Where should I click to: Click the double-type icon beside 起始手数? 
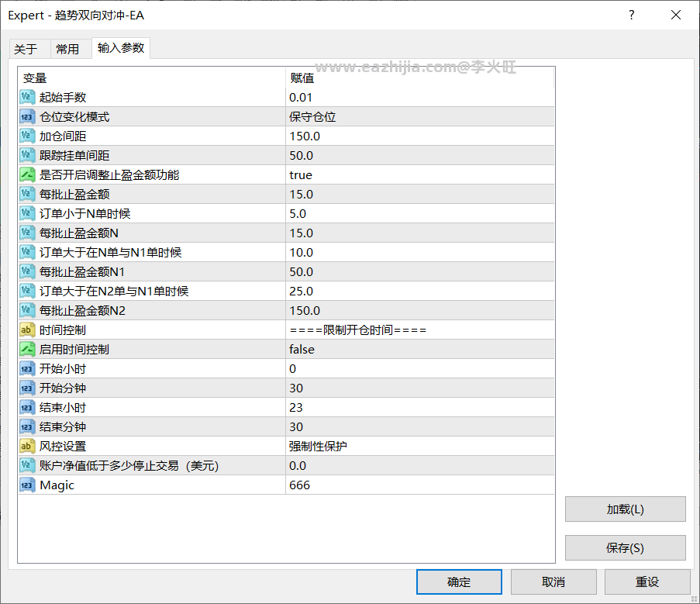pyautogui.click(x=27, y=98)
